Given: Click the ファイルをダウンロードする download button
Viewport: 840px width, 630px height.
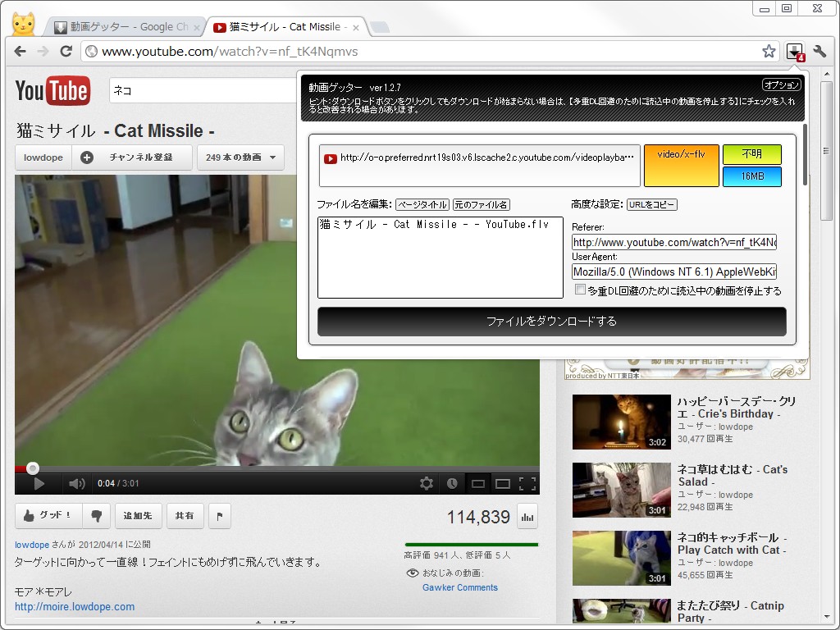Looking at the screenshot, I should [552, 322].
